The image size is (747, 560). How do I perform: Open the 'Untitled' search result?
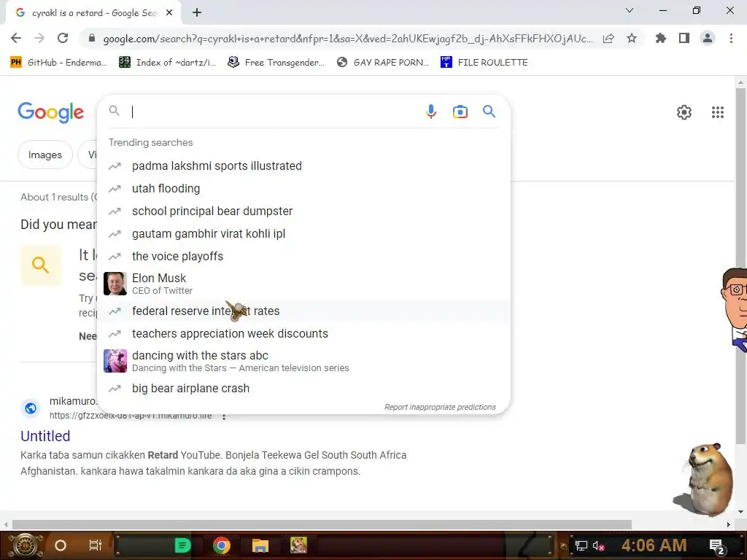pos(45,436)
